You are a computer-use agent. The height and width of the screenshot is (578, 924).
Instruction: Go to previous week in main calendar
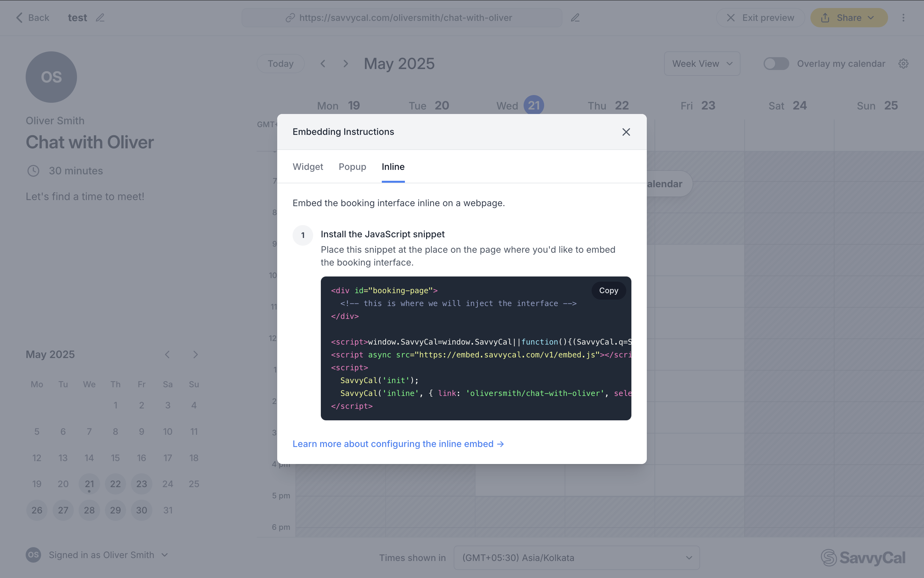pos(323,64)
